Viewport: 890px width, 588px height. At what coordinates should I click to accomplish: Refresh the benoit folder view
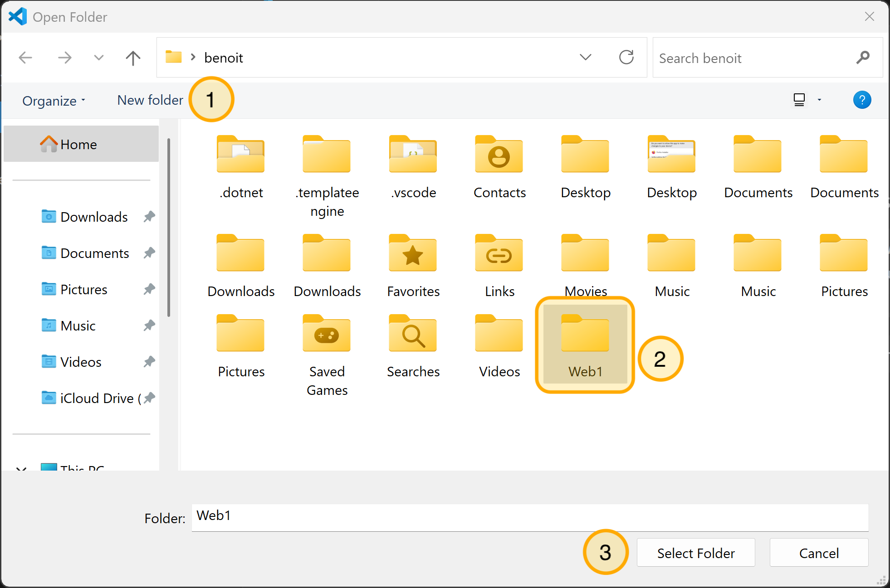click(626, 57)
